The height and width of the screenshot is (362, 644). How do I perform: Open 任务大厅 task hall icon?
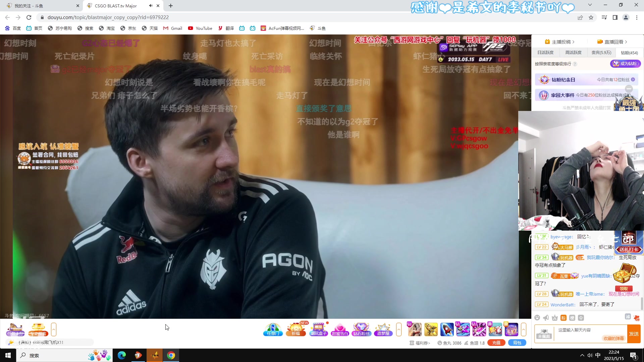tap(15, 329)
